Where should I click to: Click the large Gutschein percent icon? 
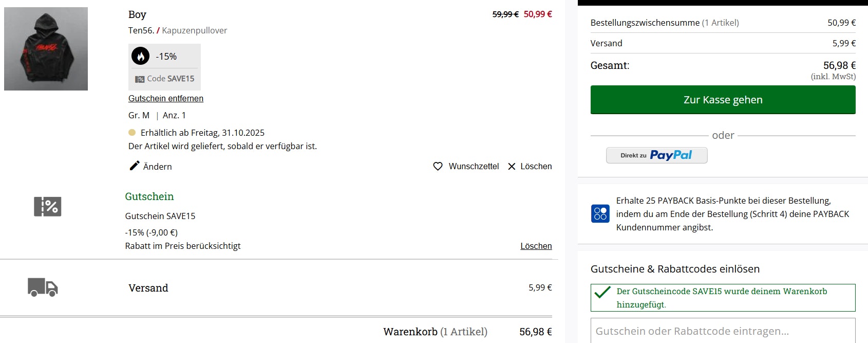pos(48,207)
